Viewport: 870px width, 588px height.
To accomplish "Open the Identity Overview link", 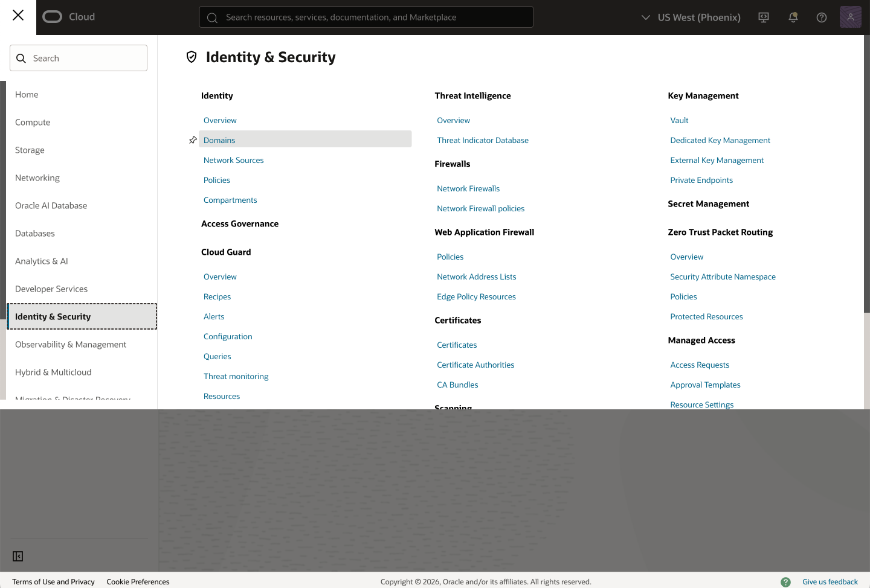I will tap(220, 121).
